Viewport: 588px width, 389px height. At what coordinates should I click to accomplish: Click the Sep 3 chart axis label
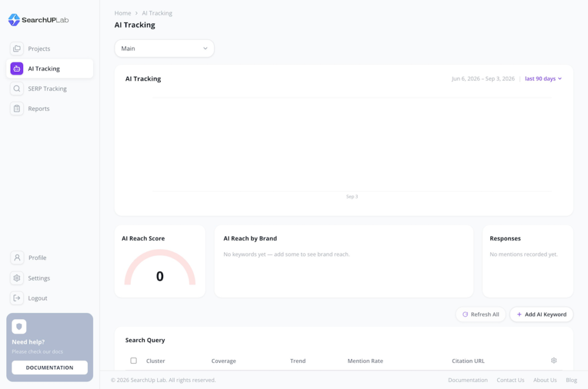coord(352,196)
